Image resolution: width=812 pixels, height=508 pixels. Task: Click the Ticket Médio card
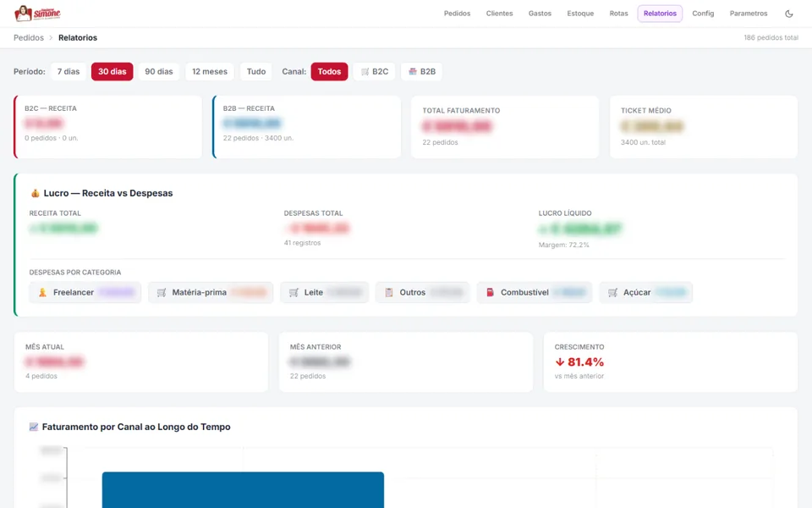tap(704, 127)
